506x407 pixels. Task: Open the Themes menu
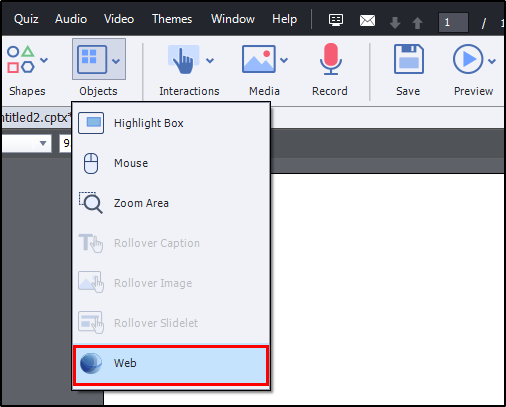172,19
